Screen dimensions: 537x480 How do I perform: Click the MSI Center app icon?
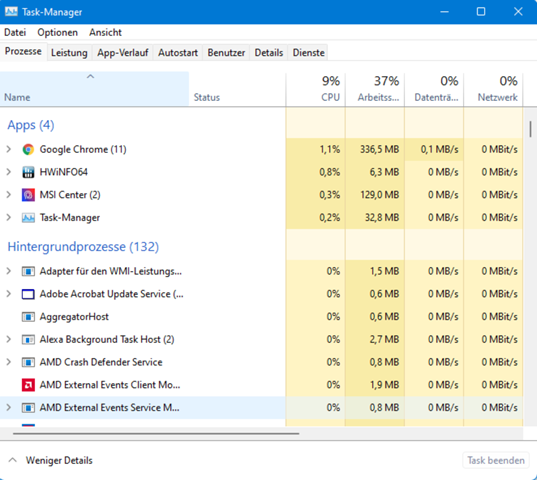pyautogui.click(x=28, y=195)
